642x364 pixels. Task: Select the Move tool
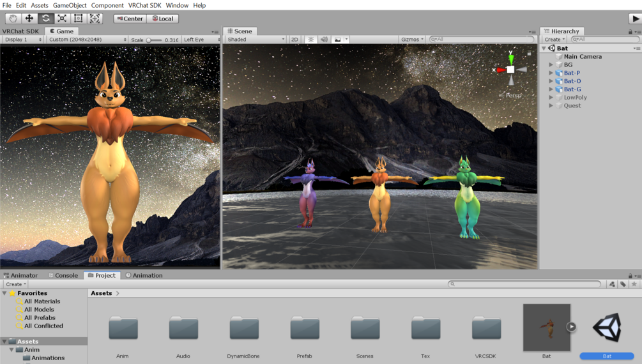pos(29,19)
